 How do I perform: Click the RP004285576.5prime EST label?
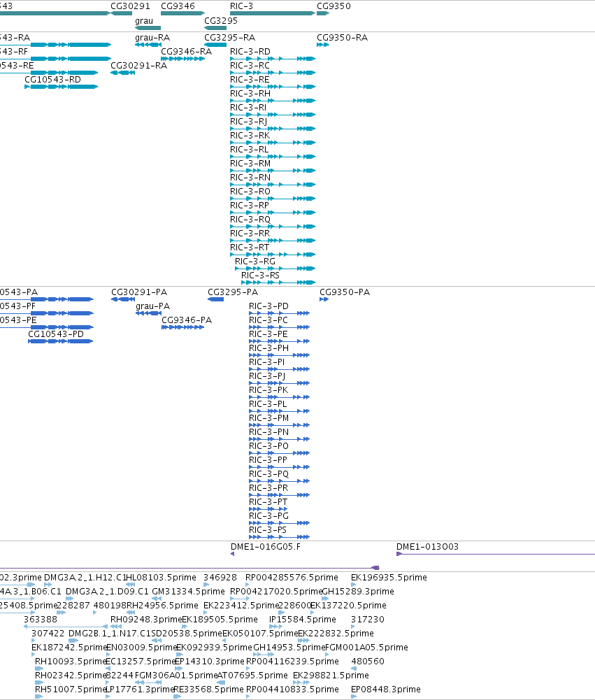coord(292,578)
